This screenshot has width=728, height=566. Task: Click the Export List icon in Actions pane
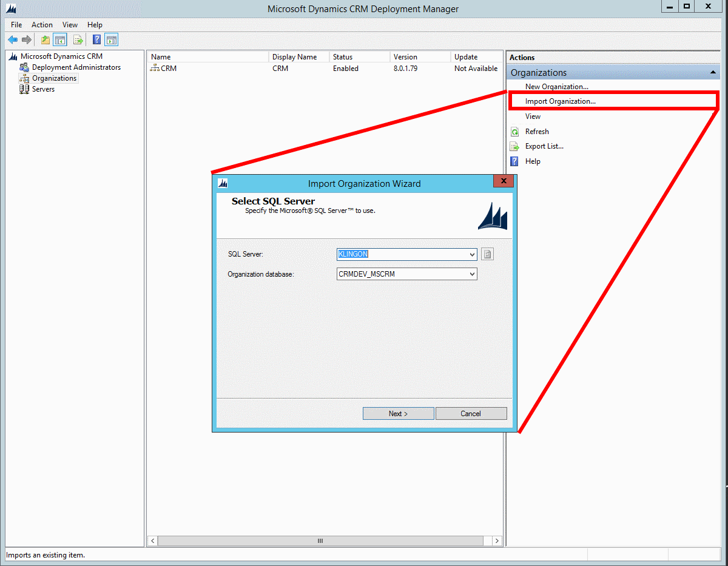514,146
